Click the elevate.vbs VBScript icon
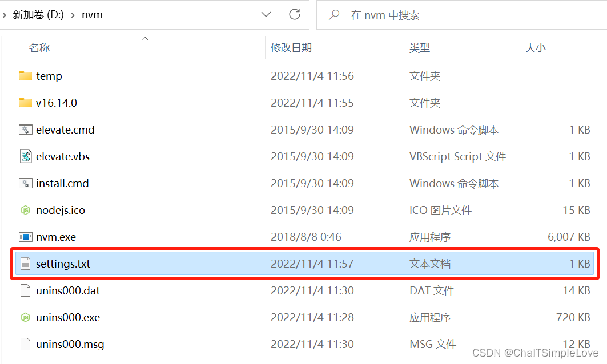The width and height of the screenshot is (607, 364). pos(25,156)
